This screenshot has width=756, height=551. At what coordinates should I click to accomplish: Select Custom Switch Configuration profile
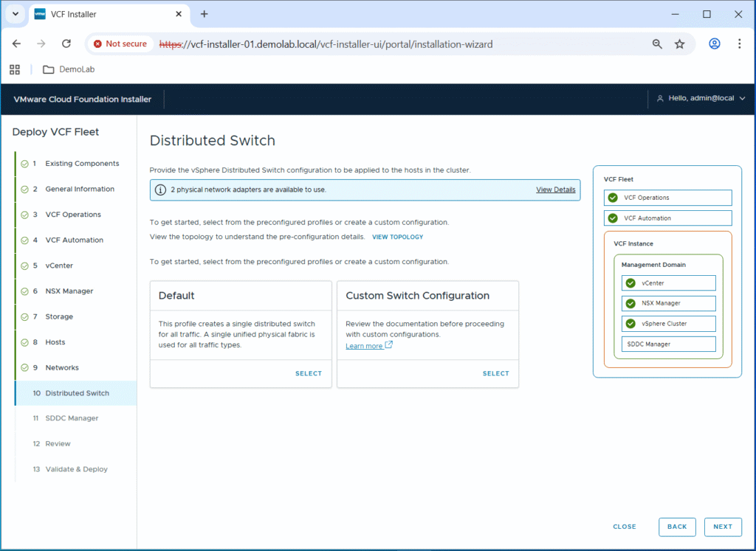(495, 373)
